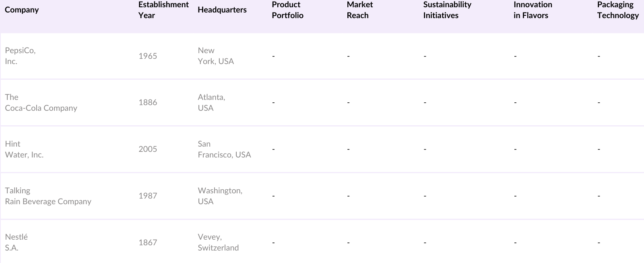644x263 pixels.
Task: Click The Coca-Cola Company name cell
Action: 41,103
